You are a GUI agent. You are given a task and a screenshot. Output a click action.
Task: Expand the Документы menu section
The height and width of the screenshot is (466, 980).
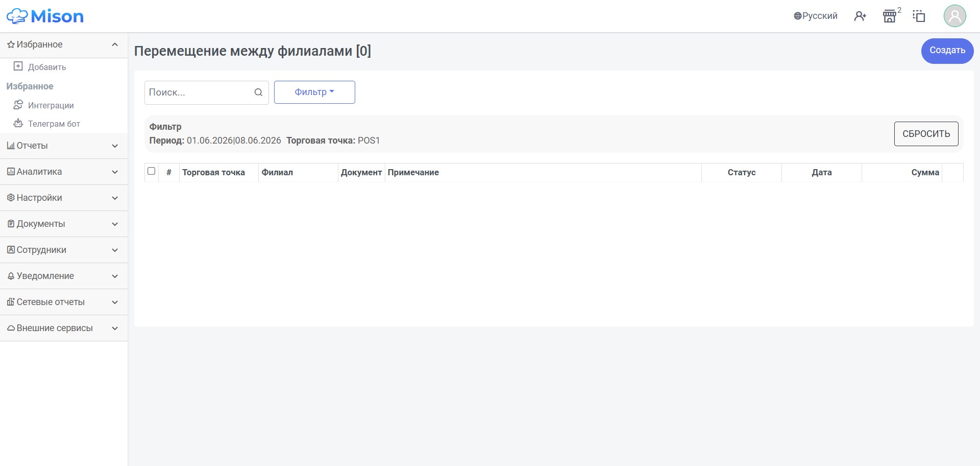pos(64,224)
